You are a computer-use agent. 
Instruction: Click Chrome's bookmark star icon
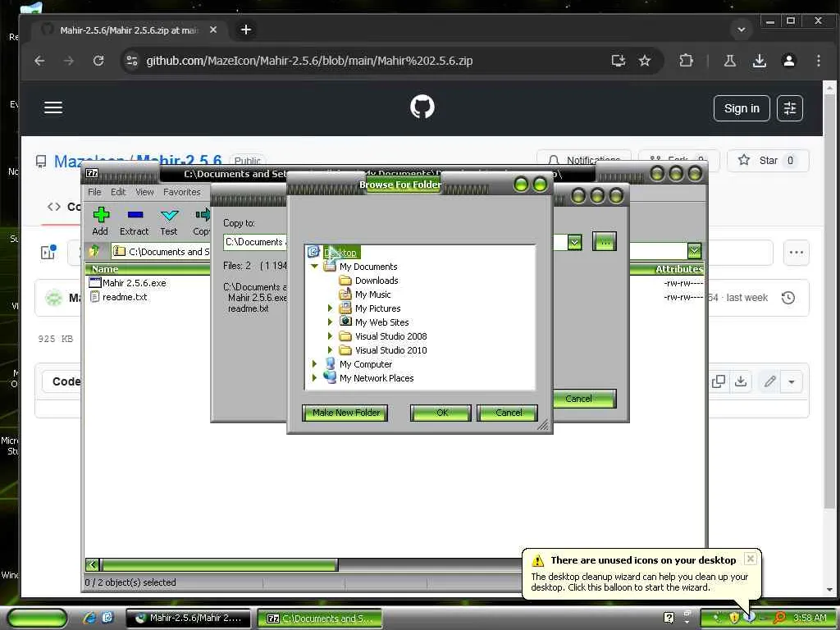tap(645, 61)
